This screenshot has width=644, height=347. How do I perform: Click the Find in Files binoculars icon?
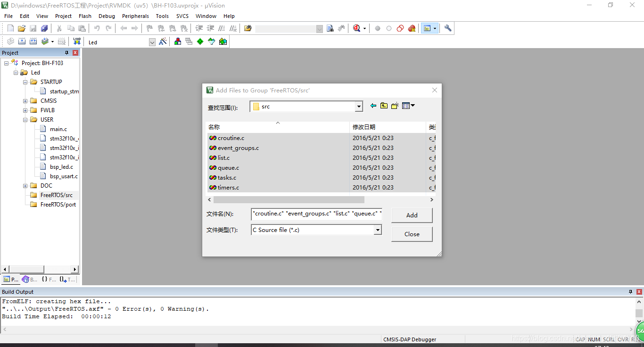coord(248,28)
